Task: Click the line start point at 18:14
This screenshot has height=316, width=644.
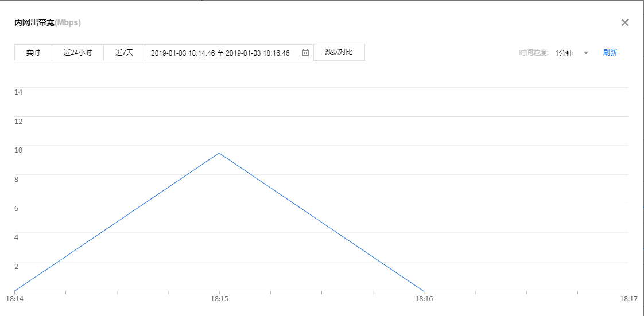Action: 14,291
